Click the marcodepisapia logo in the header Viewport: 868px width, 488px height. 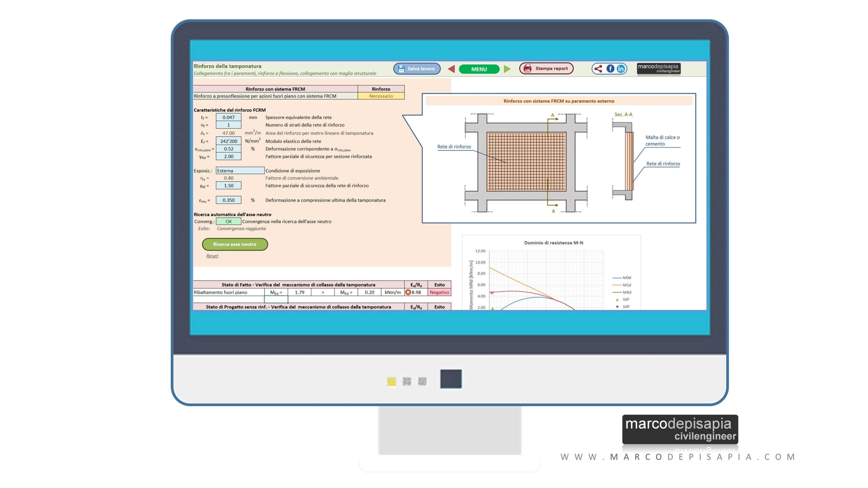(658, 69)
